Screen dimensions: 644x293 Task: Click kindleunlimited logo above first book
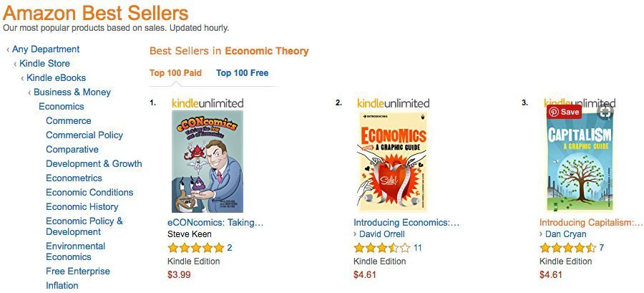coord(208,102)
